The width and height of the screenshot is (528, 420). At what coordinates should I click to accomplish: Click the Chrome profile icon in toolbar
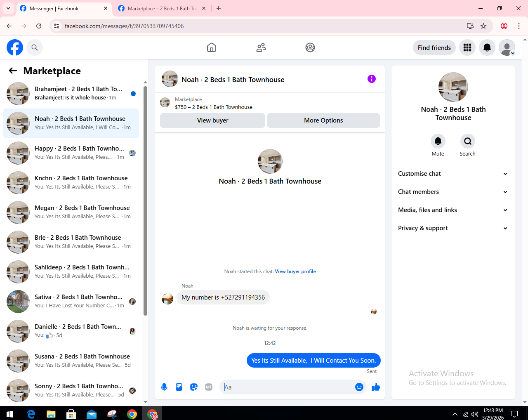click(x=504, y=26)
